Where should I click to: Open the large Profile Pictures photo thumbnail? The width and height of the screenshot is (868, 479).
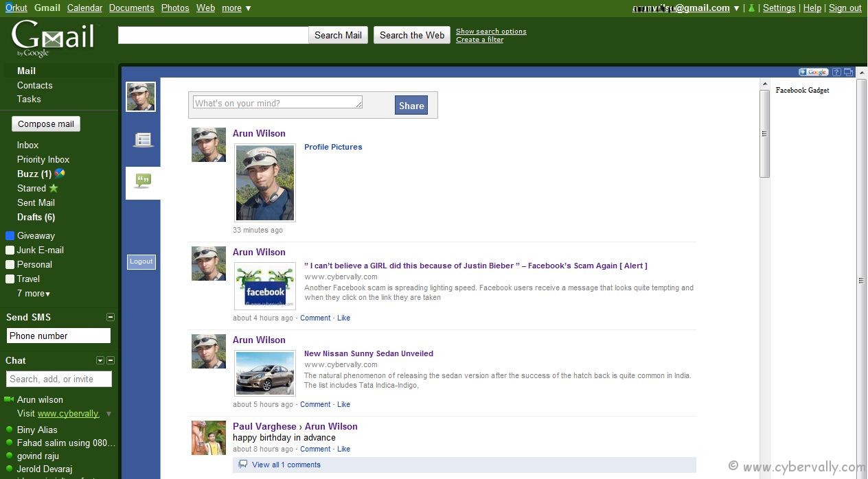pyautogui.click(x=265, y=183)
